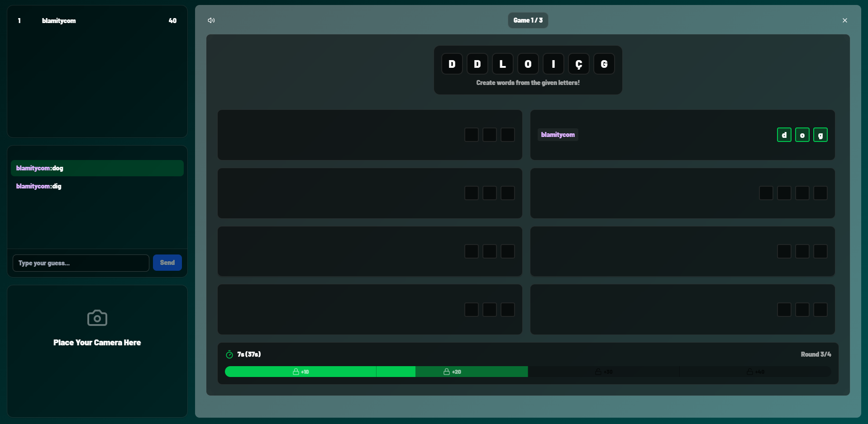Click the camera placeholder icon
The image size is (868, 424).
point(97,318)
